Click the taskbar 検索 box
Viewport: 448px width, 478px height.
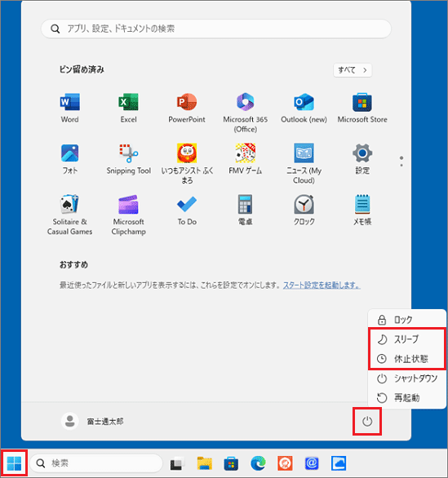tap(96, 463)
